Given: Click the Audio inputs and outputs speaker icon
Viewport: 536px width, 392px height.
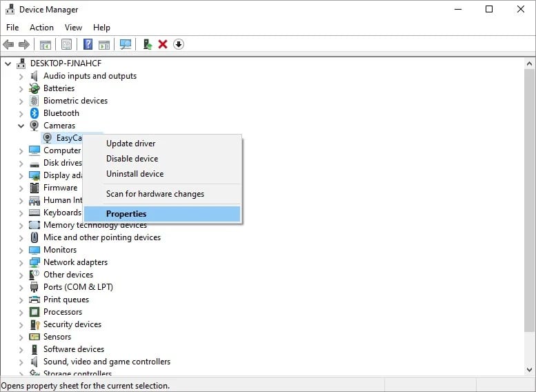Looking at the screenshot, I should pyautogui.click(x=34, y=76).
